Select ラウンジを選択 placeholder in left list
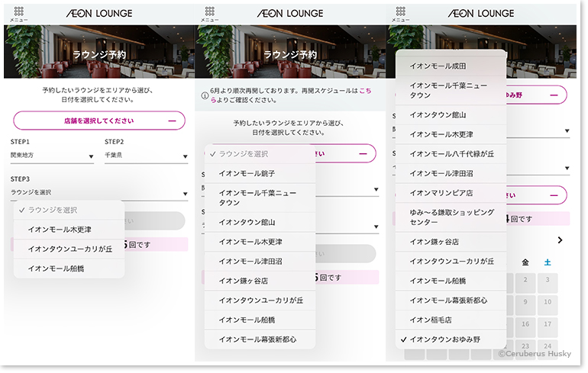This screenshot has width=588, height=373. click(69, 210)
